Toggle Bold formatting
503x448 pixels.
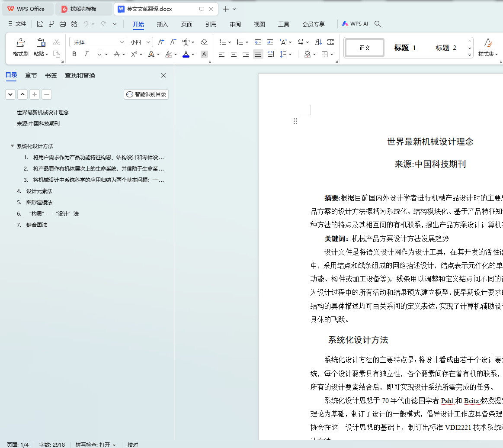pyautogui.click(x=74, y=54)
